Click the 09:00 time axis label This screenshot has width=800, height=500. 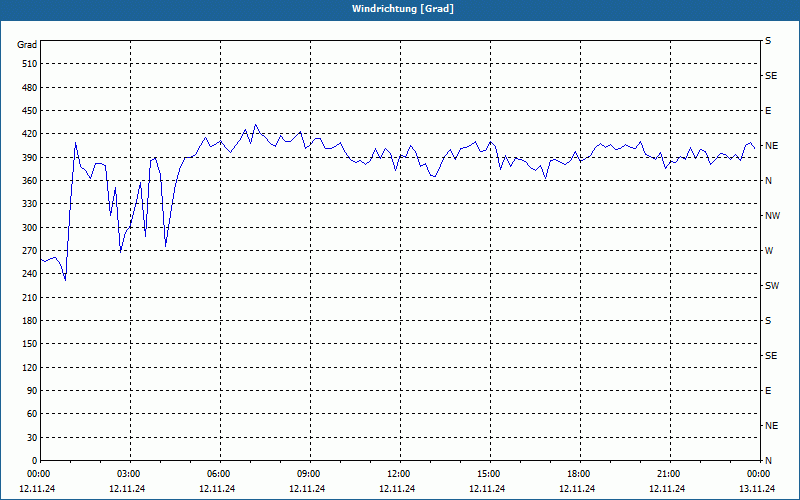point(310,474)
